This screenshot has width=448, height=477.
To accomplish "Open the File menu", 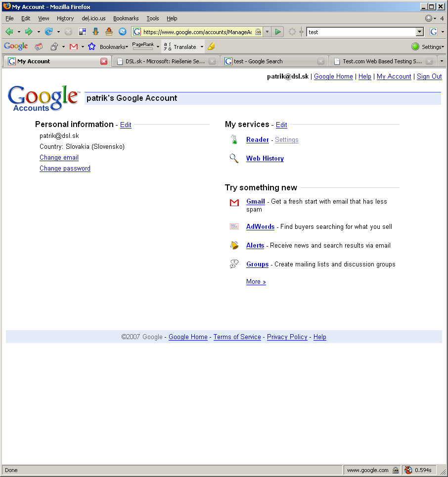I will point(9,18).
